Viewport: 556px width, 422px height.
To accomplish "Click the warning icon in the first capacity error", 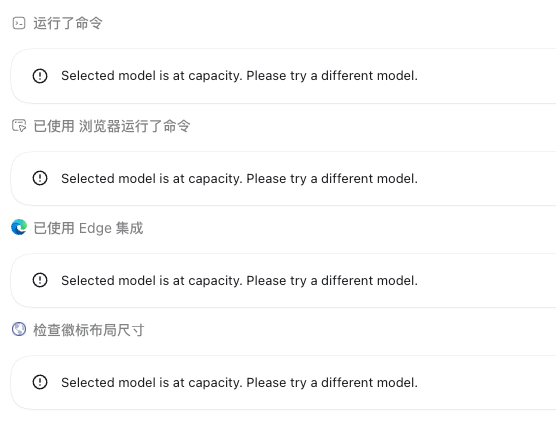I will coord(40,76).
